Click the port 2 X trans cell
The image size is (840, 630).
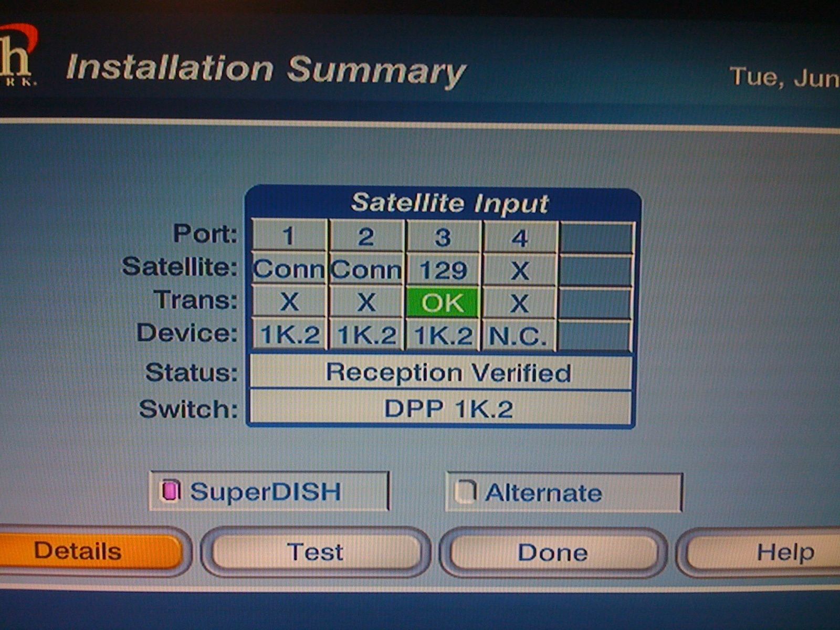(366, 302)
